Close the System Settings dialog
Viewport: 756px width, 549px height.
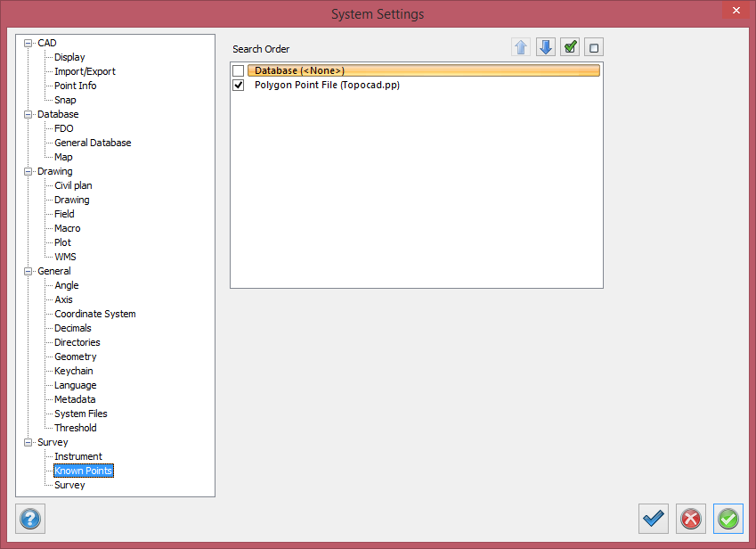(x=735, y=12)
